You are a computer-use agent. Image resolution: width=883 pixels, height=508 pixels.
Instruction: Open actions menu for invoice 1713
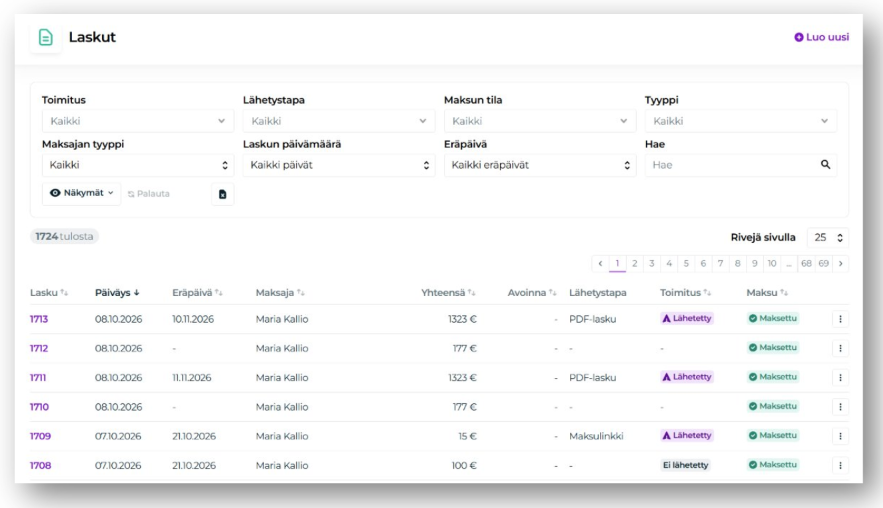[x=840, y=319]
